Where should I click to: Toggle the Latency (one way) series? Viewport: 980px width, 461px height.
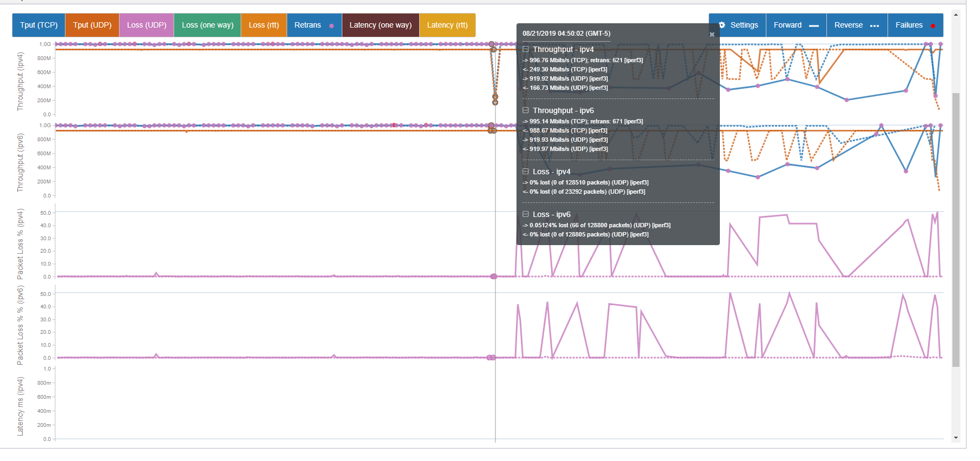coord(380,25)
